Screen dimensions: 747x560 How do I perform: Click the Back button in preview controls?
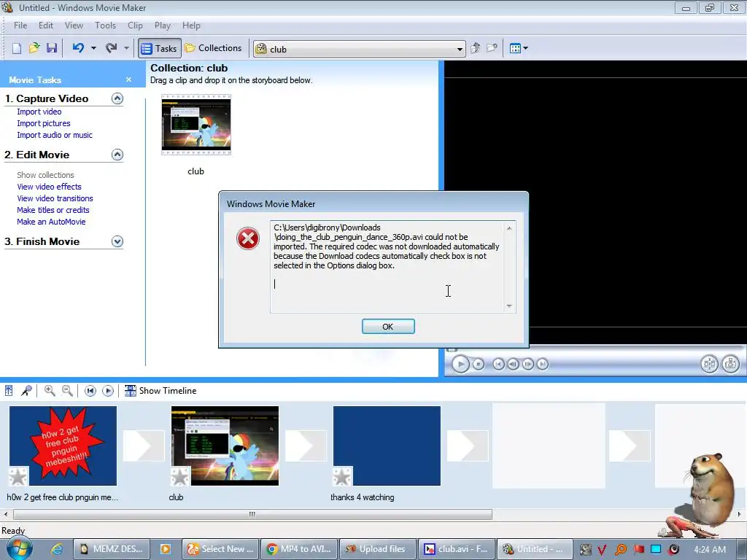pos(498,365)
